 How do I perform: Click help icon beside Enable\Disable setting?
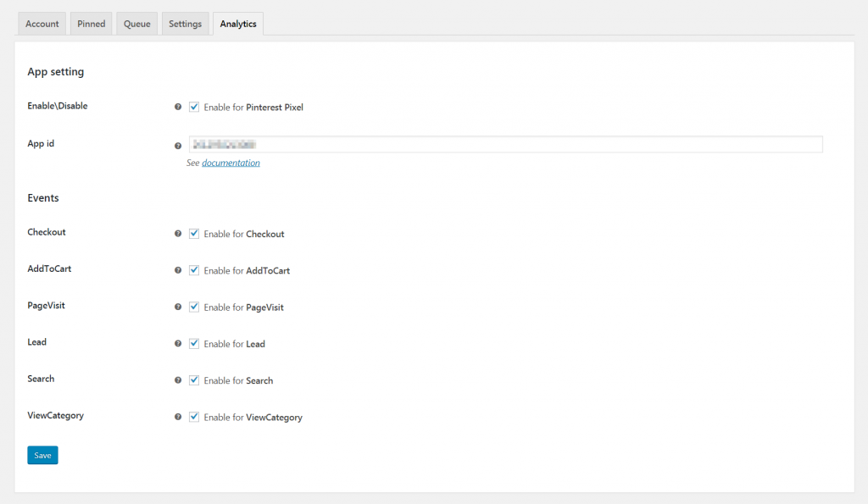click(x=178, y=108)
